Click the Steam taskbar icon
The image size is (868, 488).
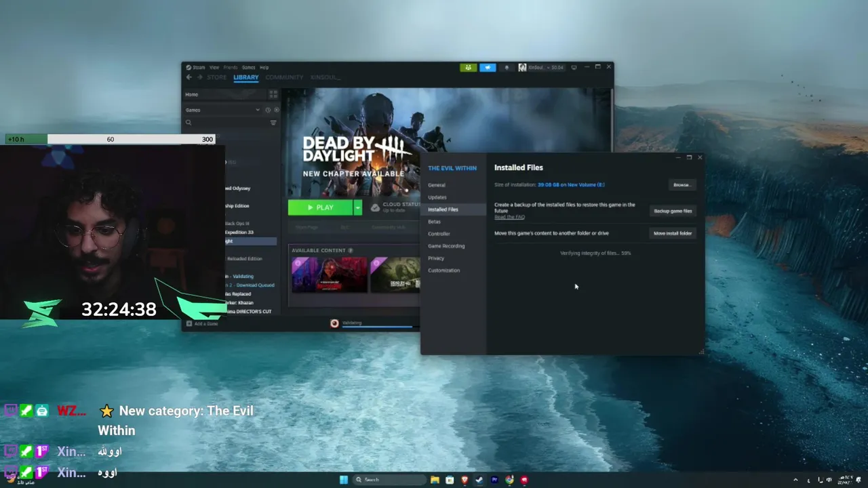tap(479, 480)
